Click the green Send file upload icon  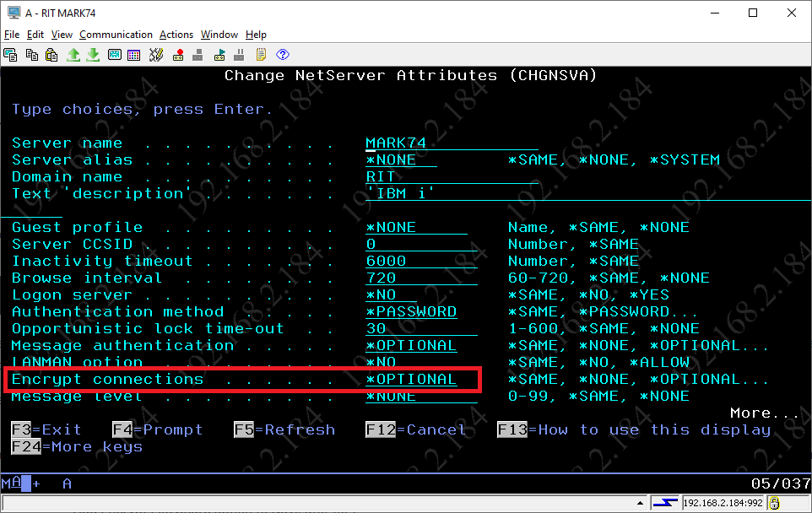pyautogui.click(x=73, y=55)
